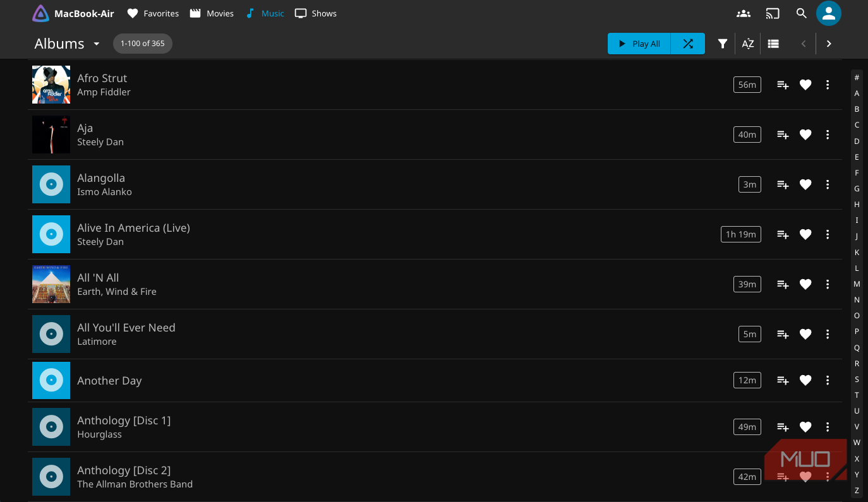Add All 'N All to a playlist

click(x=783, y=284)
